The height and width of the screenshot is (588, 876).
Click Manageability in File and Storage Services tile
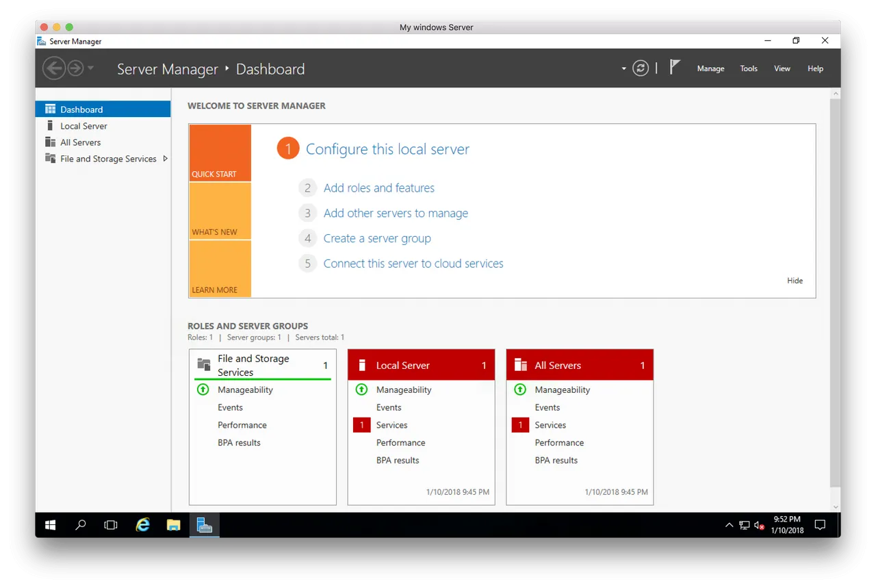(x=245, y=389)
